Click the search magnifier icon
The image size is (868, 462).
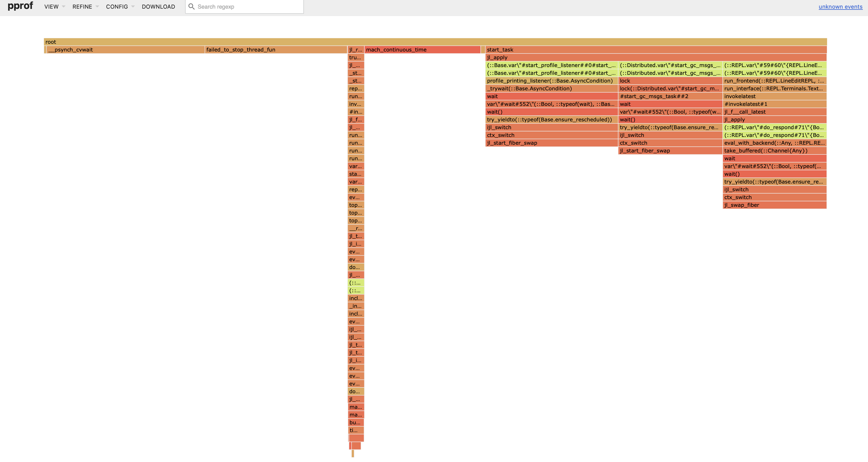click(191, 6)
